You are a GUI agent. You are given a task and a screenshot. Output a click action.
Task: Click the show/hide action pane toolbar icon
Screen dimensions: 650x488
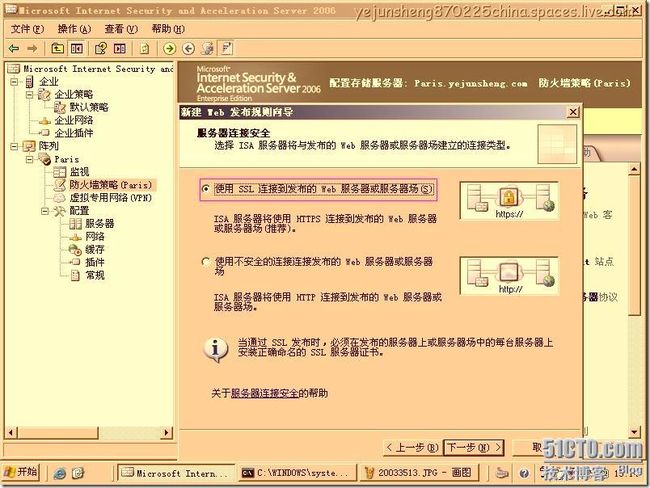[x=120, y=49]
